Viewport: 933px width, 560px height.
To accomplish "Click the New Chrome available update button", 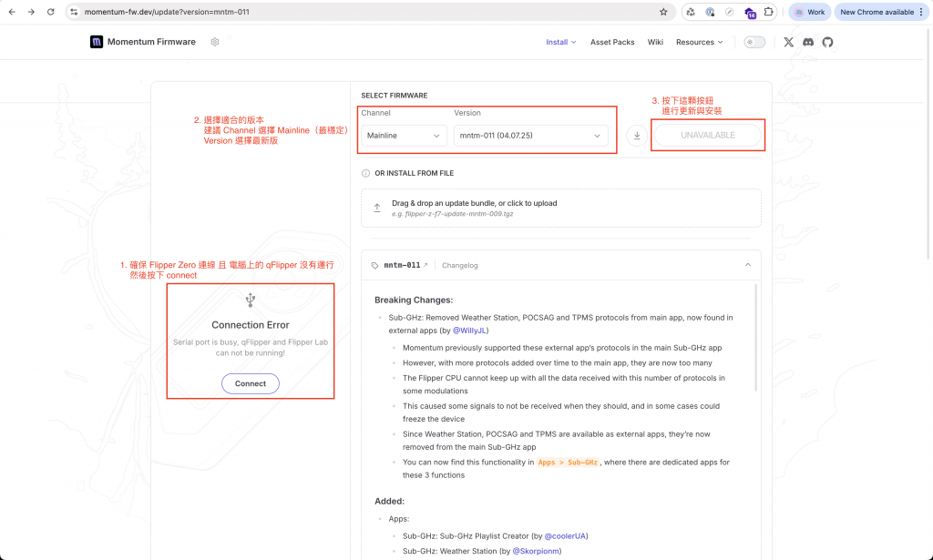I will point(877,12).
